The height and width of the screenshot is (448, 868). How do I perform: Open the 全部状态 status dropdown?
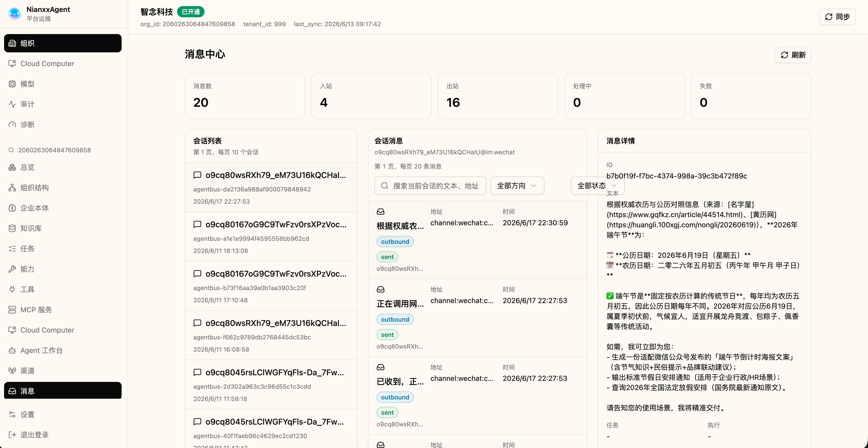(x=597, y=186)
